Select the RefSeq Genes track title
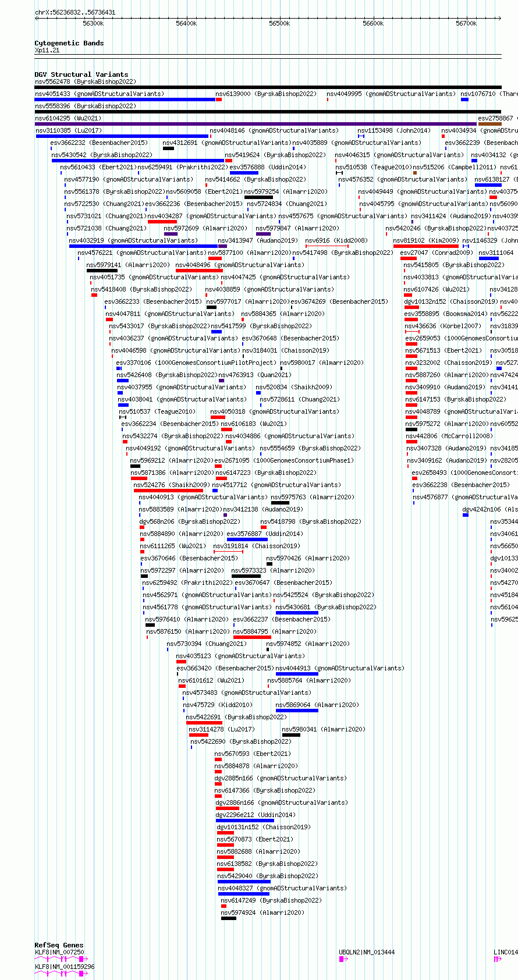The height and width of the screenshot is (980, 518). tap(59, 945)
